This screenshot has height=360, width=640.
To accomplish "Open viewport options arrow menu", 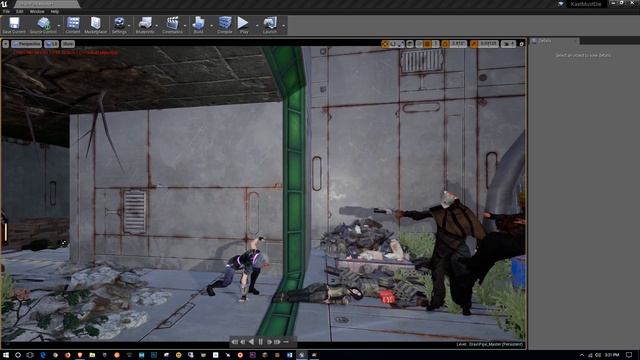I will [5, 44].
